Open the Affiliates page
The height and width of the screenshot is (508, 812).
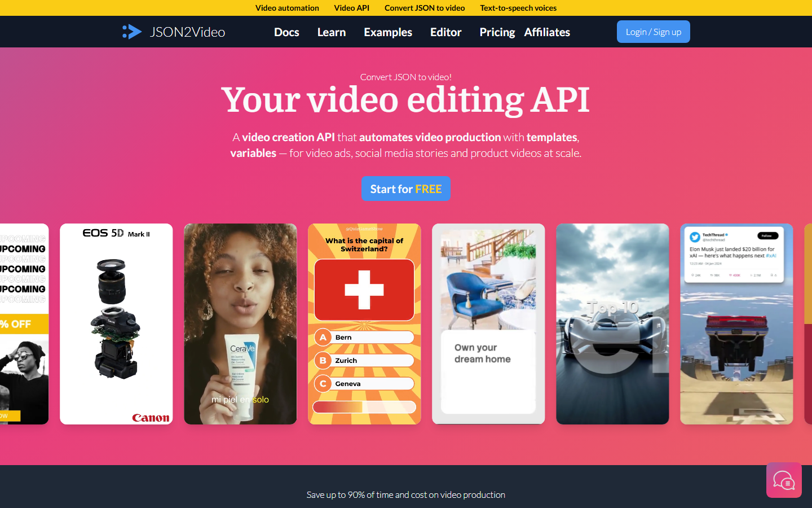547,32
